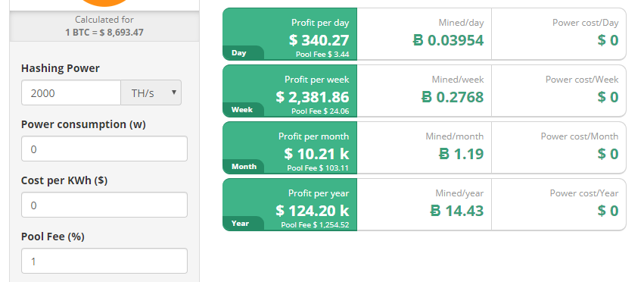
Task: Select the Cost per KWh input box
Action: [104, 205]
